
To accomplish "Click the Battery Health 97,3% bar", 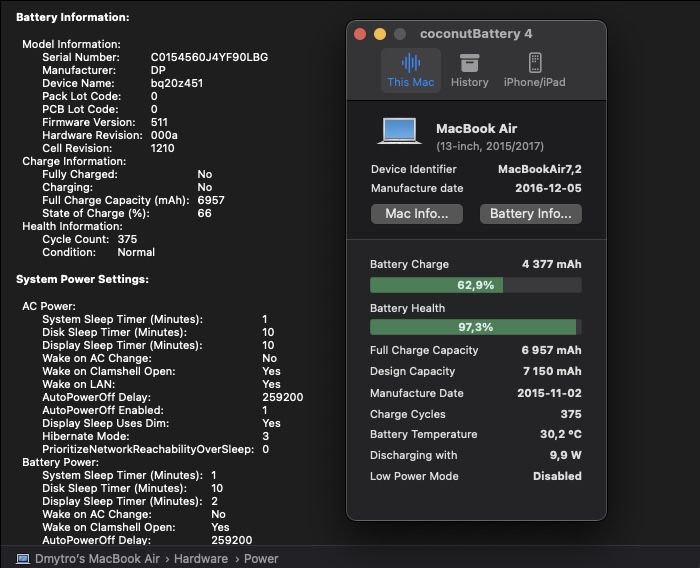I will point(475,327).
